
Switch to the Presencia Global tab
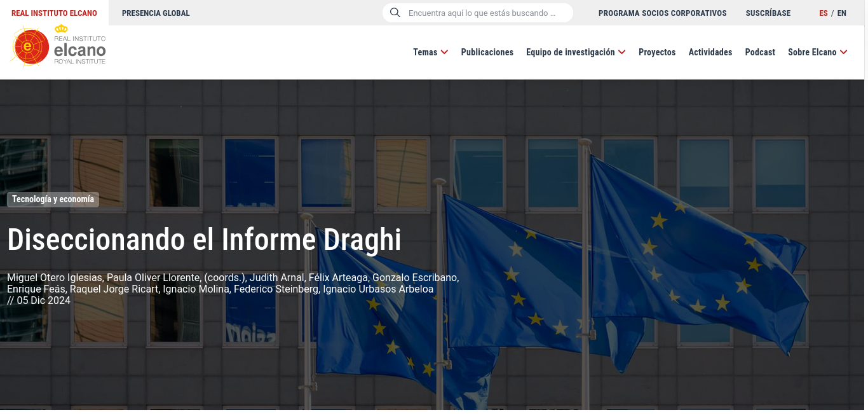(156, 13)
